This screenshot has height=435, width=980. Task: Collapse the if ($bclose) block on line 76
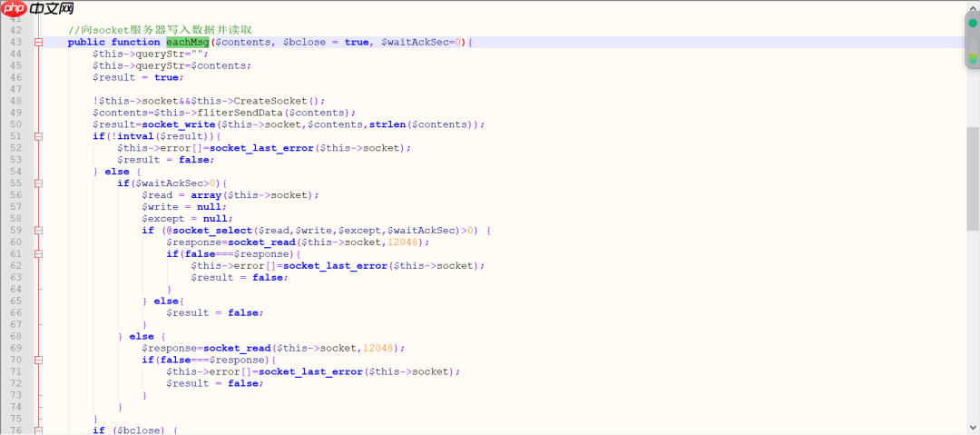pyautogui.click(x=38, y=430)
